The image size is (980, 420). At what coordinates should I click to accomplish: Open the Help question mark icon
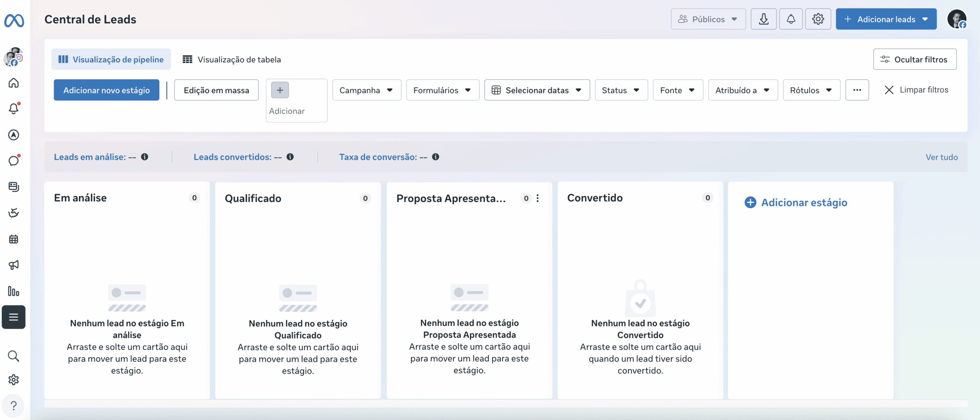pyautogui.click(x=14, y=405)
